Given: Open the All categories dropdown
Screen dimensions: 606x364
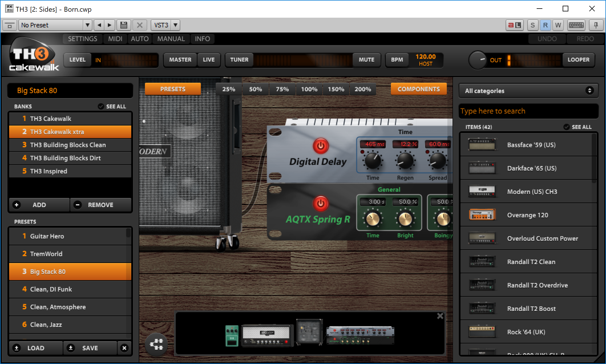Looking at the screenshot, I should click(528, 91).
